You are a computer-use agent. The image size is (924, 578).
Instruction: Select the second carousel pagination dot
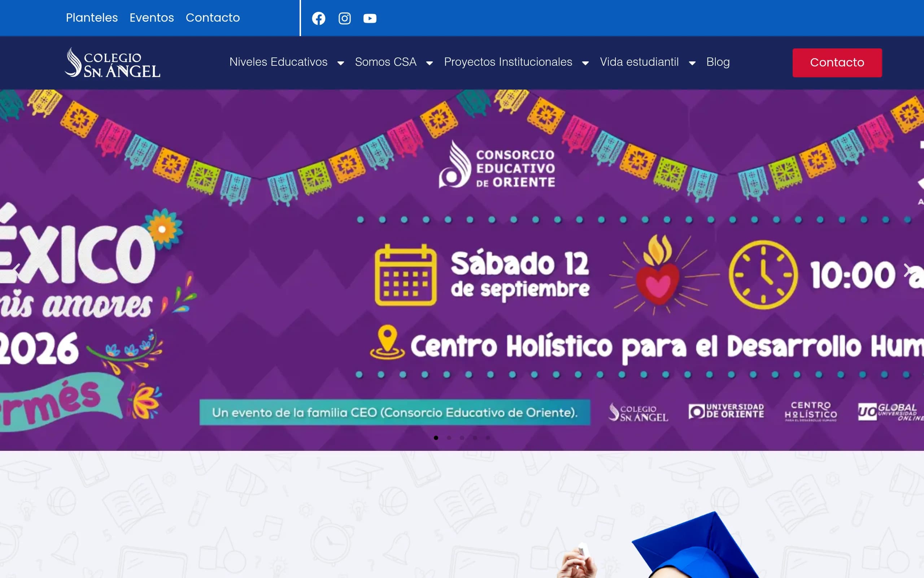449,438
